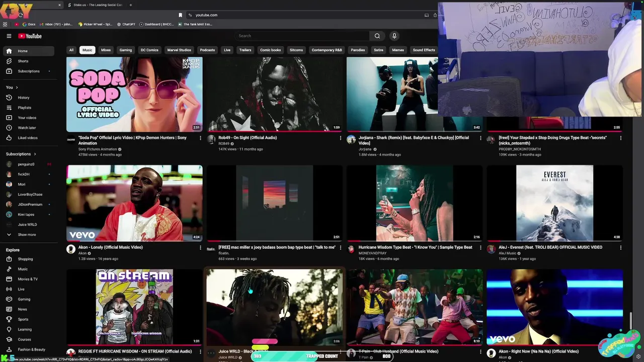Open Liked videos
The image size is (644, 362).
(x=28, y=138)
